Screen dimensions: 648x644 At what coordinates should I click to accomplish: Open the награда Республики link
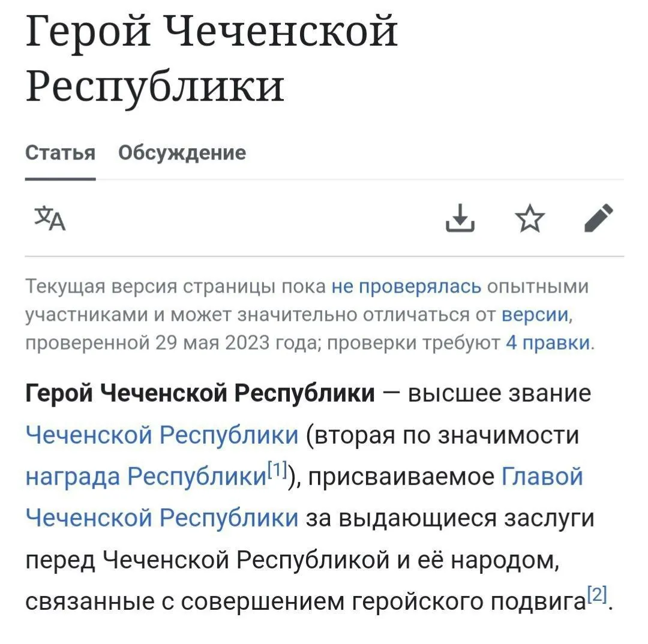coord(144,476)
